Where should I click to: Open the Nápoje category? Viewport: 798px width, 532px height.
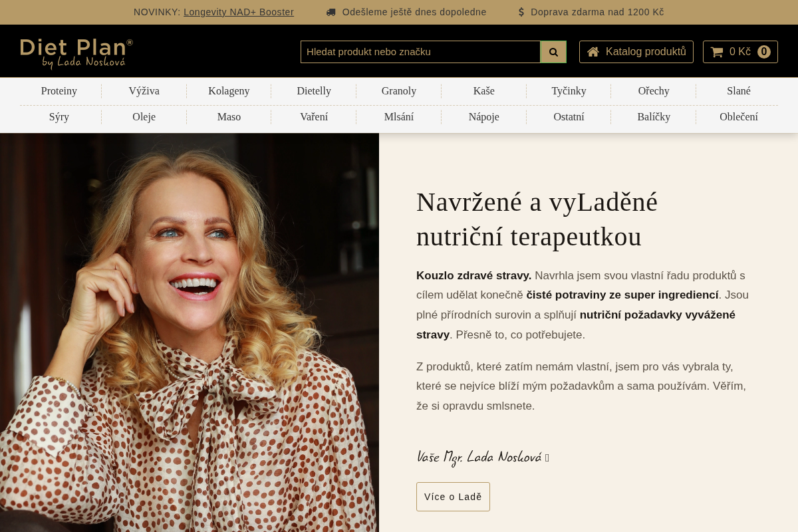tap(484, 117)
